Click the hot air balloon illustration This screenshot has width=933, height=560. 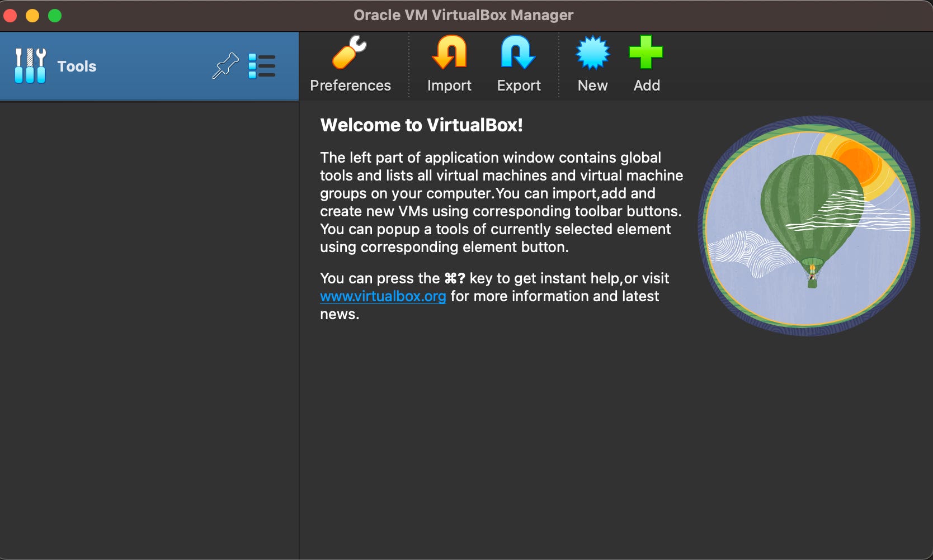tap(809, 226)
